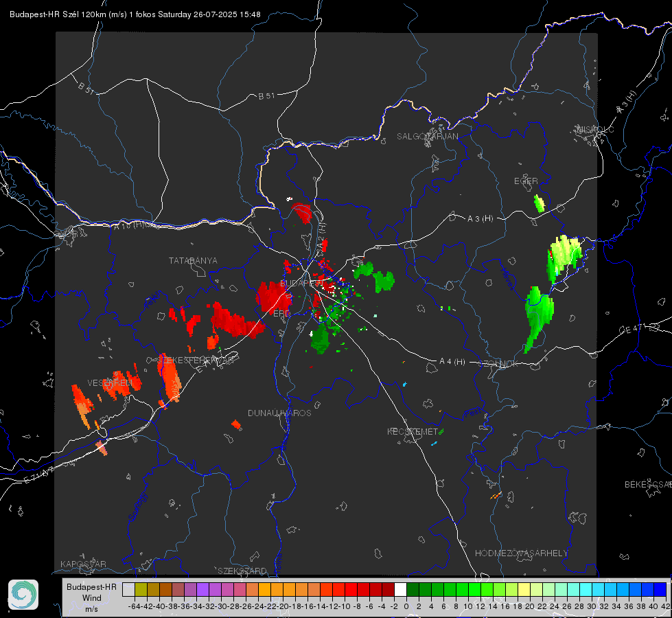Screen dimensions: 672x618
Task: Click the large red echo west of ÉRD
Action: (x=273, y=296)
